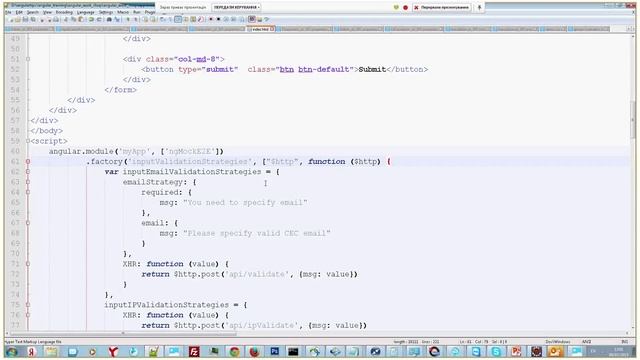Click the INS indicator in the status bar
The height and width of the screenshot is (360, 640).
[x=624, y=342]
